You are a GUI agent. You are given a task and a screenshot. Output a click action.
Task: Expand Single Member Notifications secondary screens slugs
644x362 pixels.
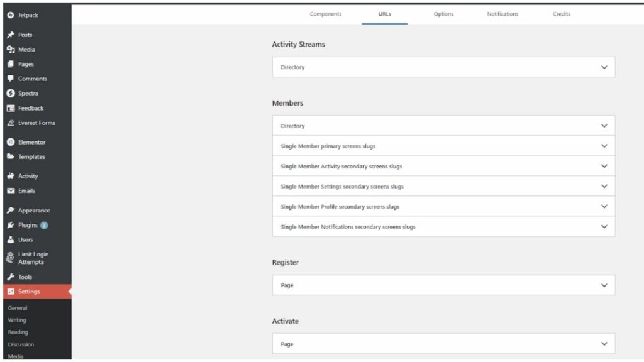coord(443,227)
